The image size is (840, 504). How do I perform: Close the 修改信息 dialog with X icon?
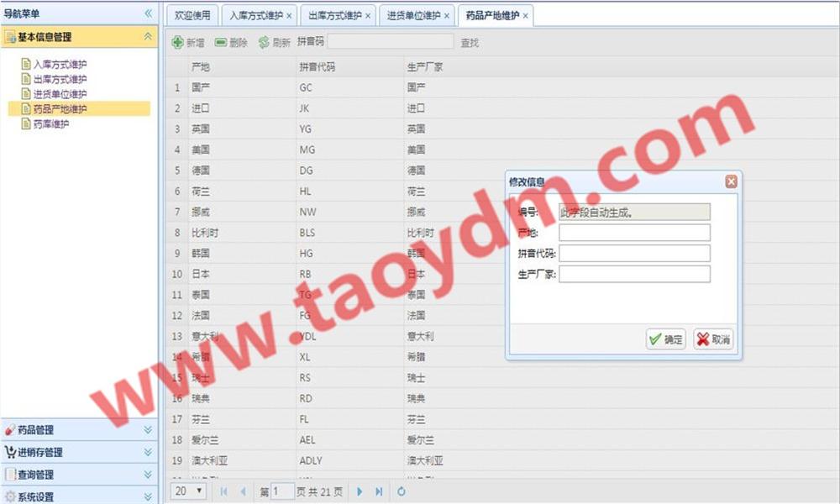click(x=731, y=181)
